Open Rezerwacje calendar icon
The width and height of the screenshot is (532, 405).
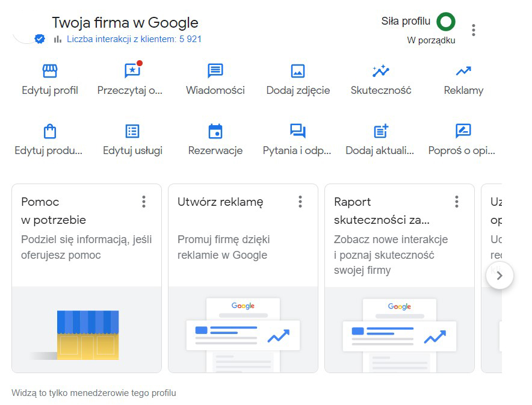point(215,131)
